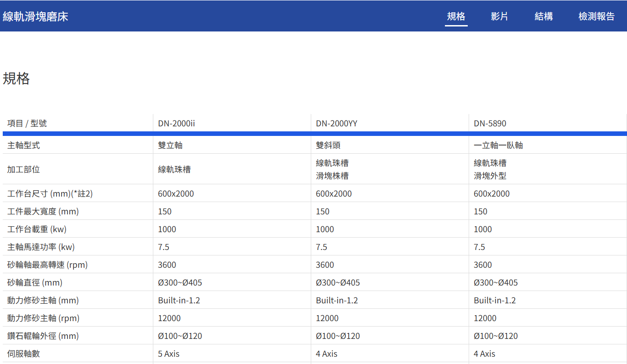627x364 pixels.
Task: Click the 鑽石輥輪外徑 (mm) row label
Action: point(43,336)
